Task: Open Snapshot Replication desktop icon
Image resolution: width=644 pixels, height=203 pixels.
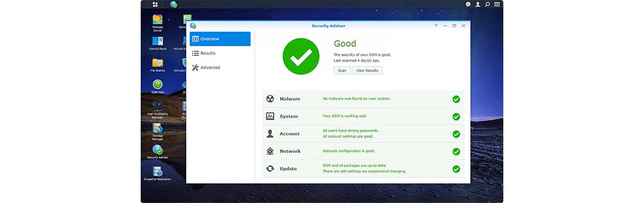Action: pyautogui.click(x=158, y=173)
